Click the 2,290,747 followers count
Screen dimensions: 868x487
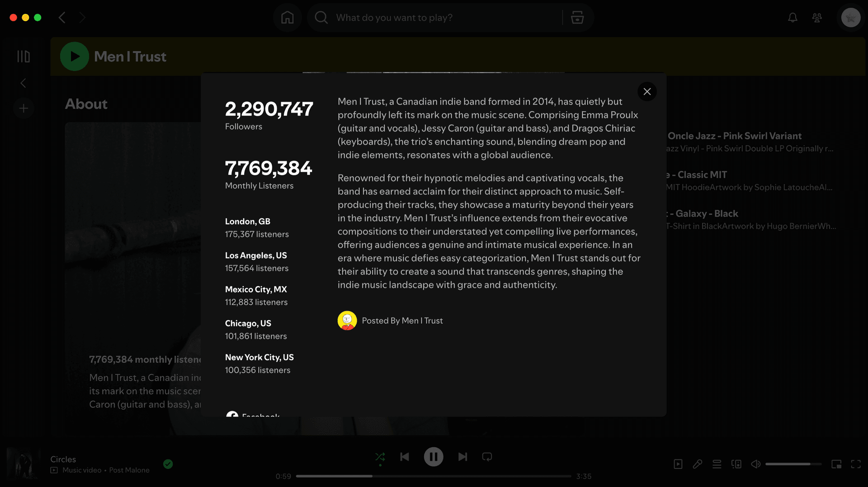(x=269, y=109)
